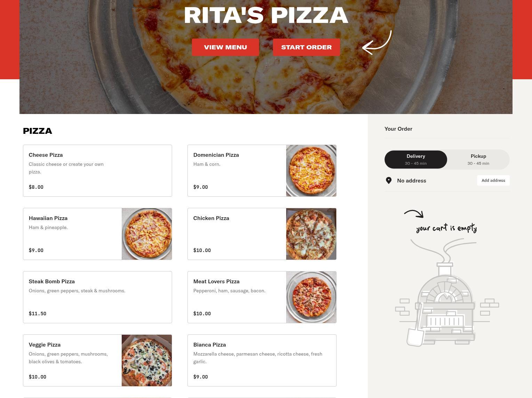532x398 pixels.
Task: Click the location pin icon beside No address
Action: pyautogui.click(x=389, y=180)
